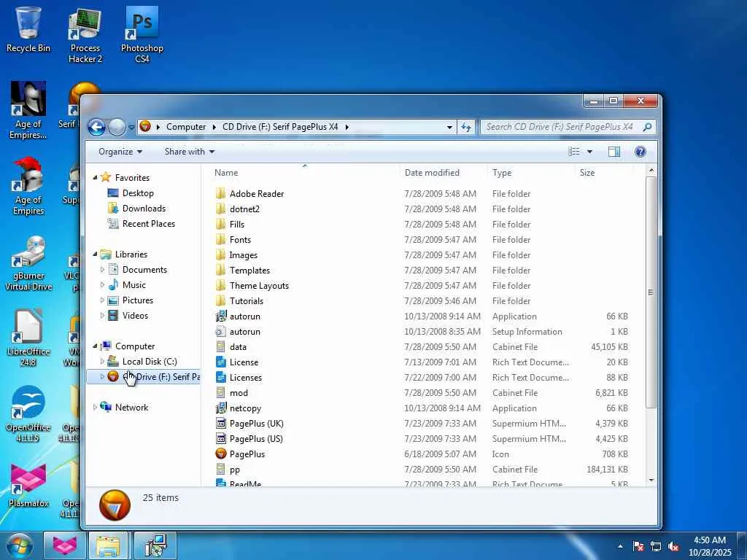
Task: Select Desktop under Favorites
Action: (x=138, y=192)
